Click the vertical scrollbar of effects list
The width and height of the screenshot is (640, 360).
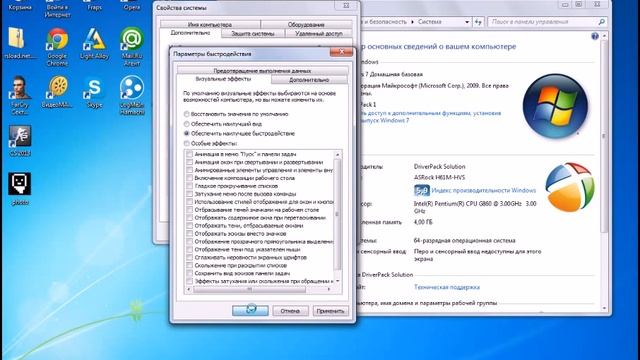(x=338, y=214)
